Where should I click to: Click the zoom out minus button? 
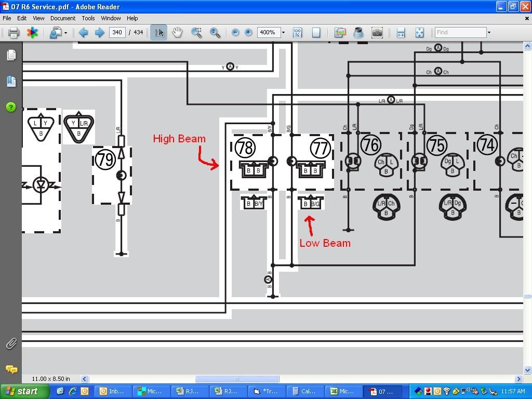tap(235, 33)
